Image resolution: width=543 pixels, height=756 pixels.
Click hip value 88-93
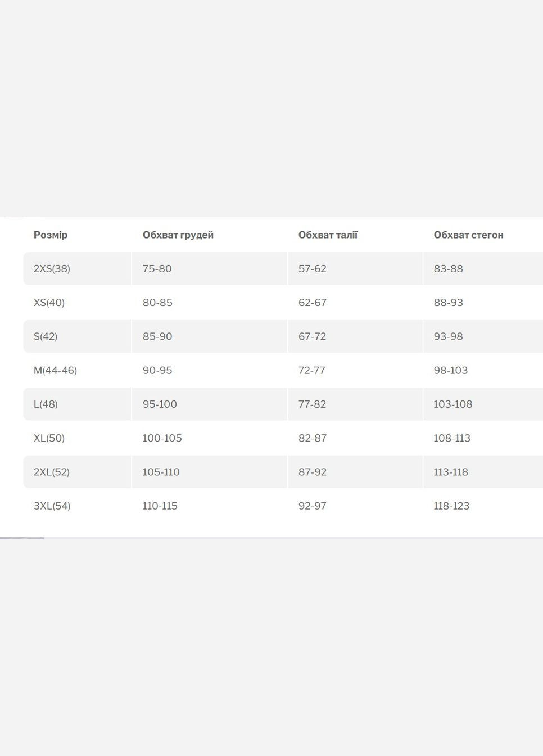click(448, 303)
